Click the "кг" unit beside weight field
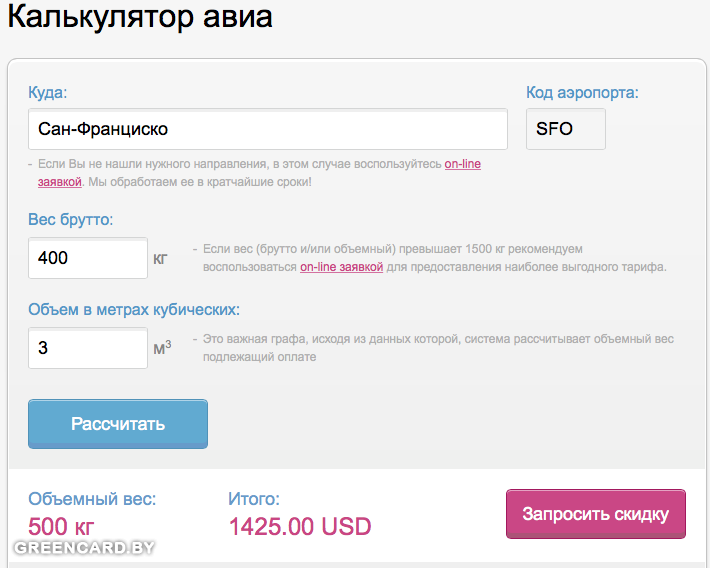The image size is (710, 568). point(160,259)
